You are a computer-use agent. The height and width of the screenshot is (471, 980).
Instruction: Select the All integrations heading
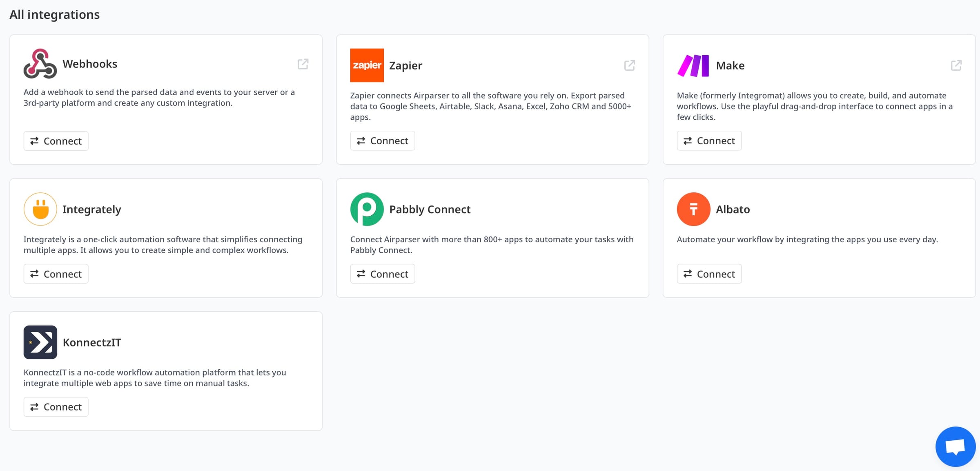point(54,14)
